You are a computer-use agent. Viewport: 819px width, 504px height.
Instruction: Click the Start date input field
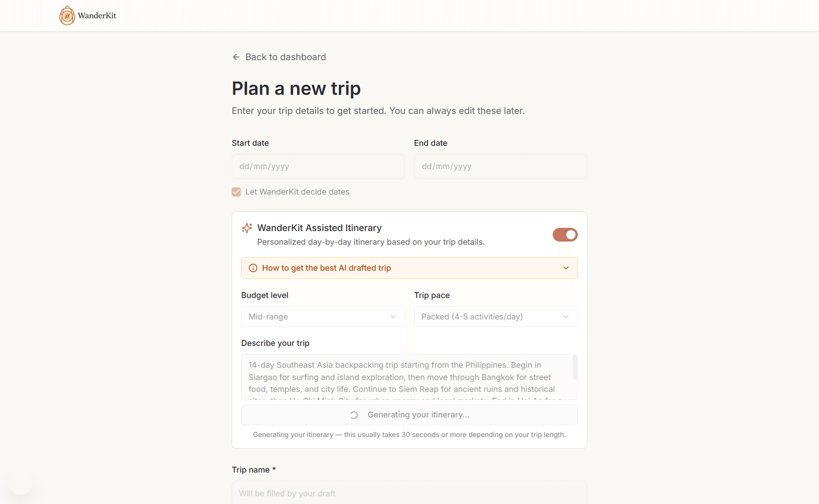(318, 166)
